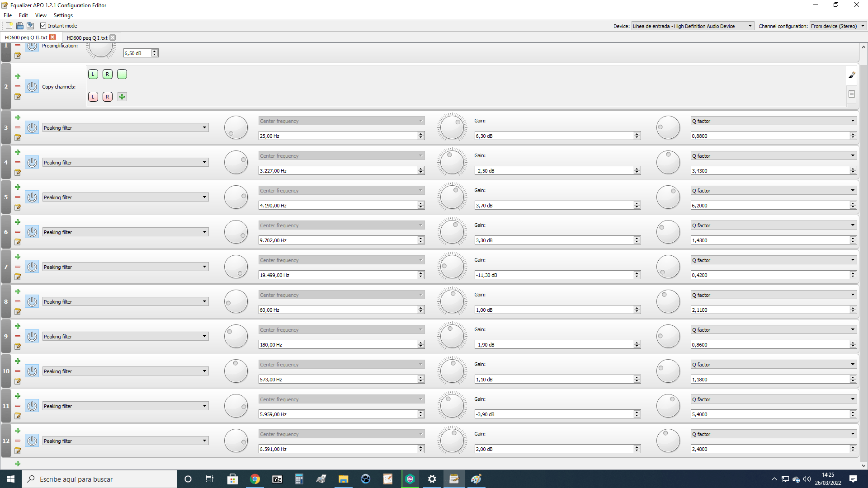Open the Device dropdown
The width and height of the screenshot is (868, 488).
point(693,26)
